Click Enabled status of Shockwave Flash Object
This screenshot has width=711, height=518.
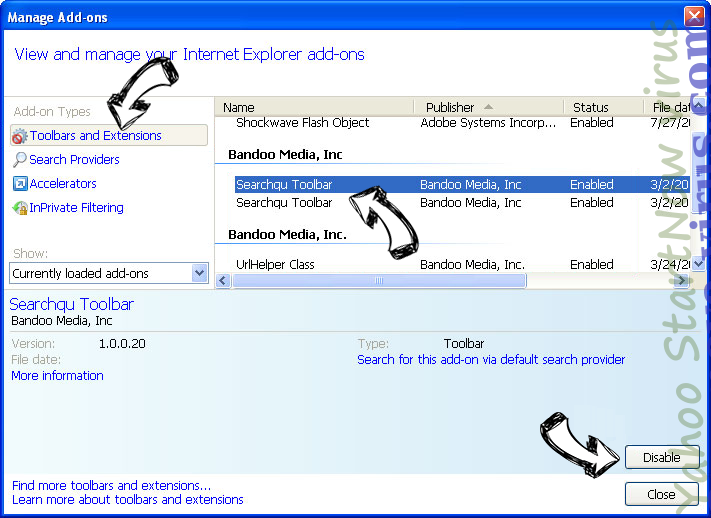(x=592, y=122)
